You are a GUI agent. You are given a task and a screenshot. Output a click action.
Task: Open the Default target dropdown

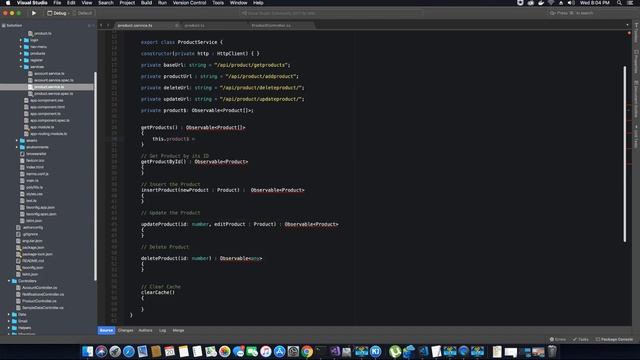click(x=83, y=13)
